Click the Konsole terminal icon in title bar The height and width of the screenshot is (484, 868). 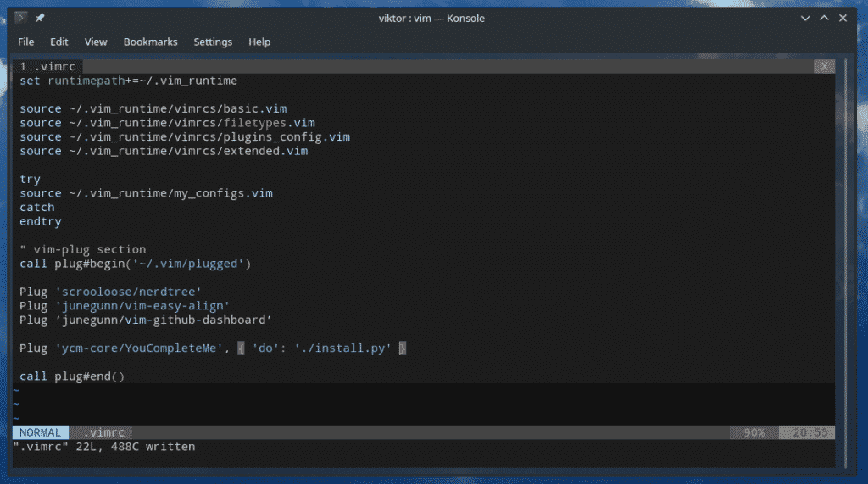[20, 18]
